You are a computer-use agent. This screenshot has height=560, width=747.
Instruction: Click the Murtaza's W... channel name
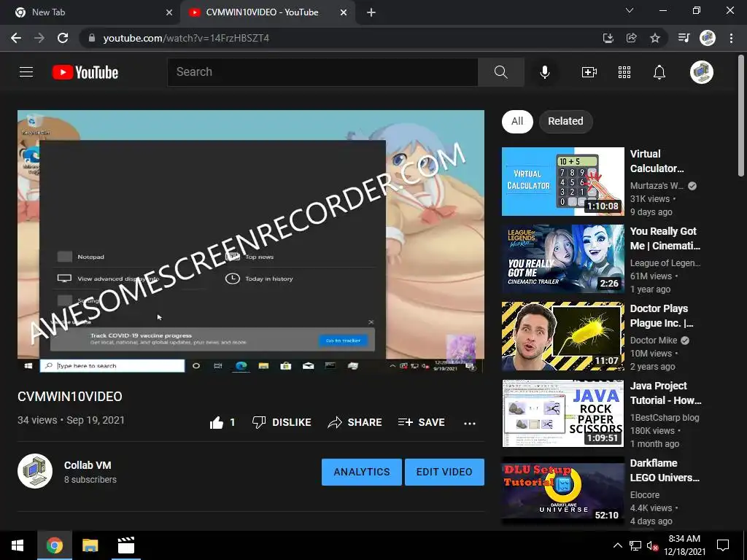click(x=657, y=186)
